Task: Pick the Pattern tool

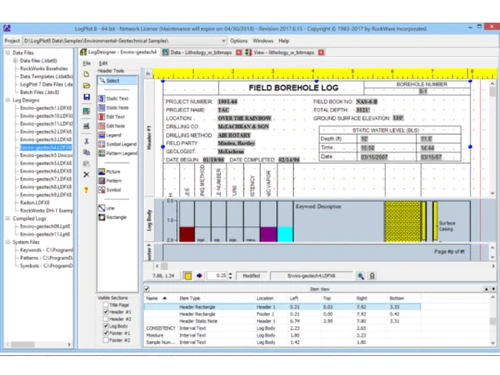Action: 110,181
